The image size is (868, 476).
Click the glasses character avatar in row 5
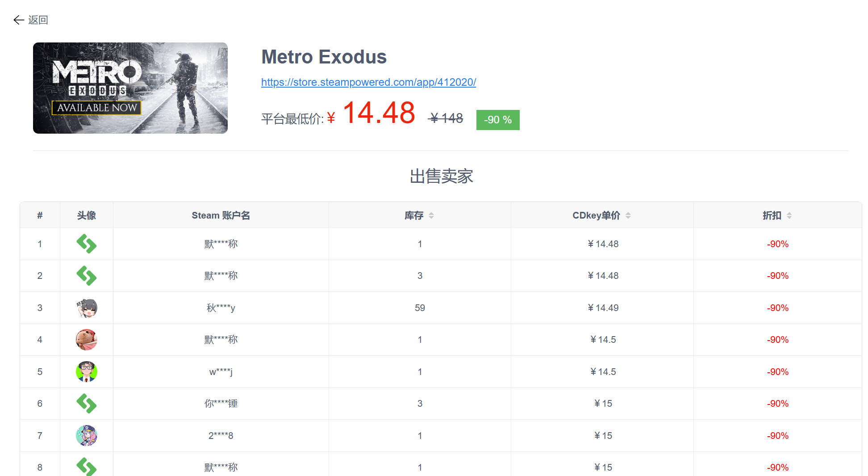click(x=87, y=372)
